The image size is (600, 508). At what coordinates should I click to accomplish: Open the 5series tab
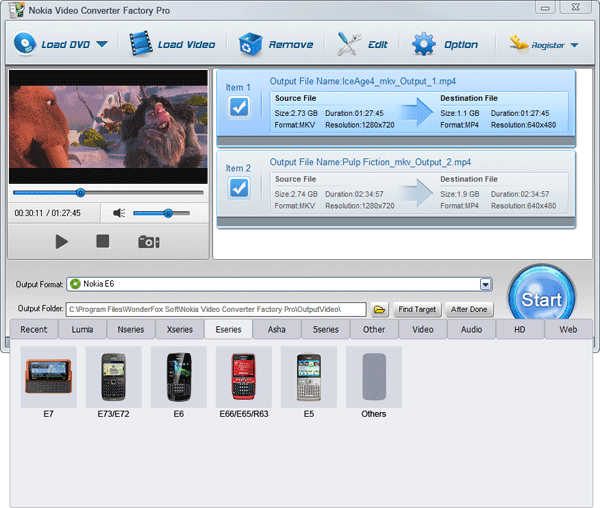[x=326, y=329]
